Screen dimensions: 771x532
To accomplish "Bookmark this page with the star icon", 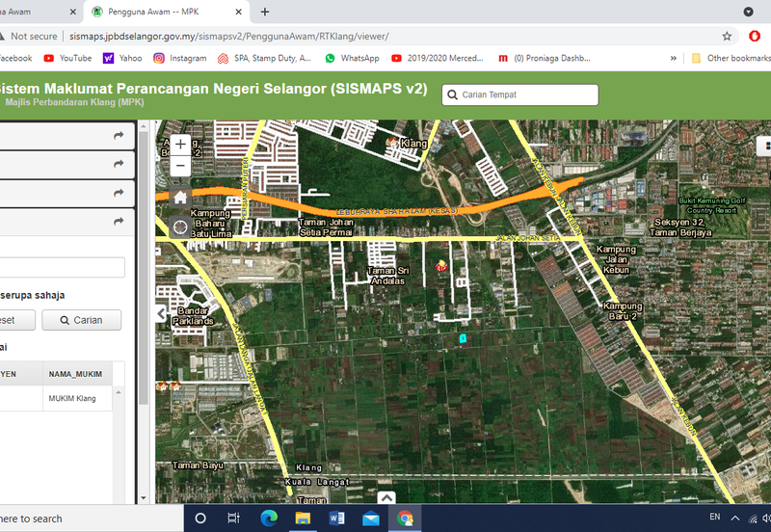I will coord(727,36).
